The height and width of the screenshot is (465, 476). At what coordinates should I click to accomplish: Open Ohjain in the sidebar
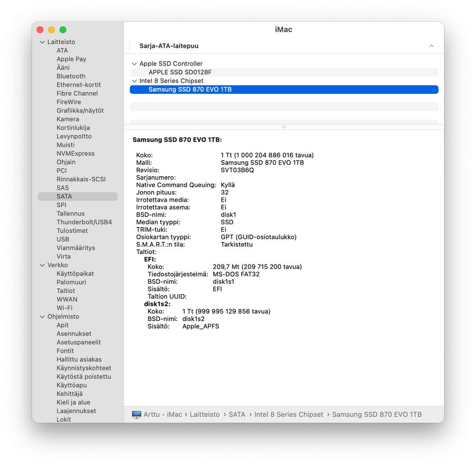coord(66,162)
